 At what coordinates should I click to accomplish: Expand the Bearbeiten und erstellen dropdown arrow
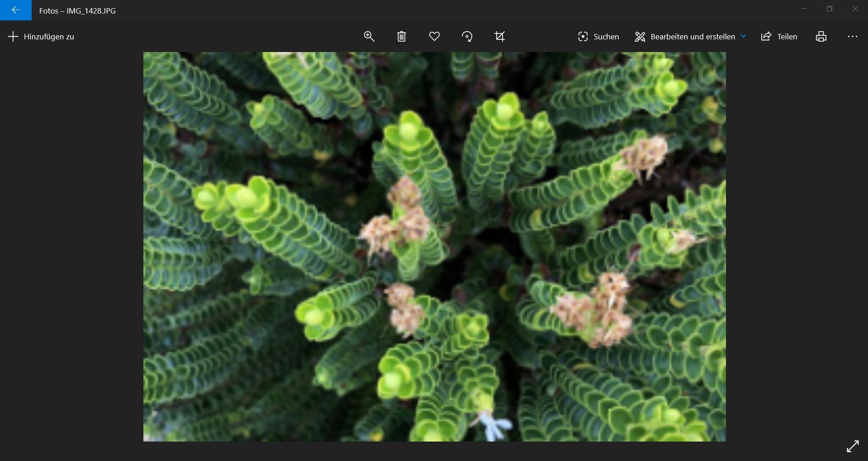743,36
